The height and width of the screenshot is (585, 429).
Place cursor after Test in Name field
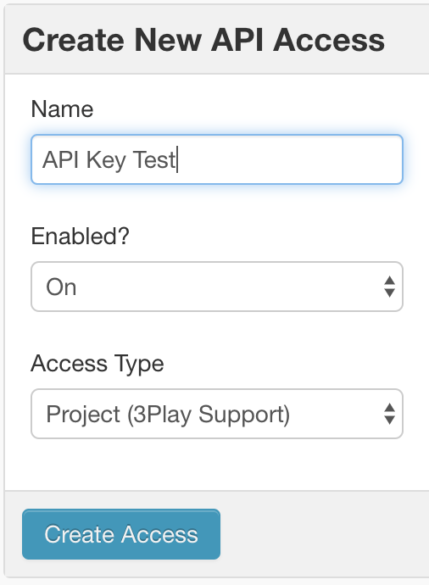[177, 160]
